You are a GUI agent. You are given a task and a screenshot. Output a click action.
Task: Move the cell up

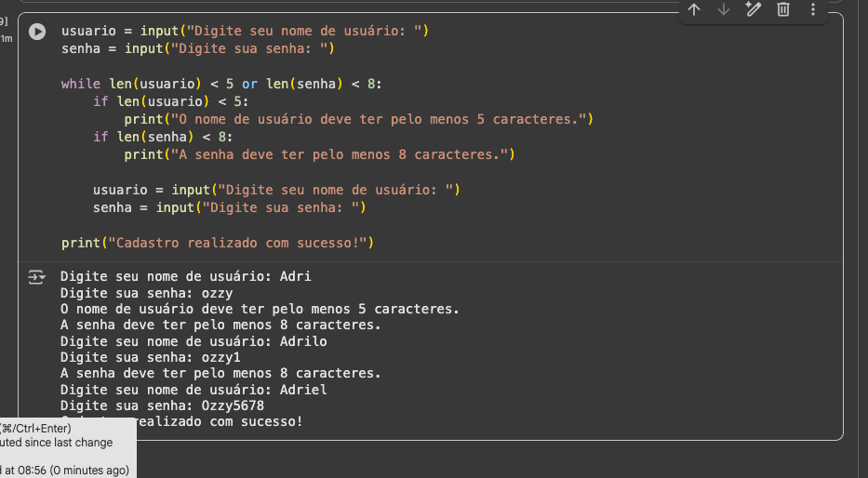pyautogui.click(x=694, y=9)
